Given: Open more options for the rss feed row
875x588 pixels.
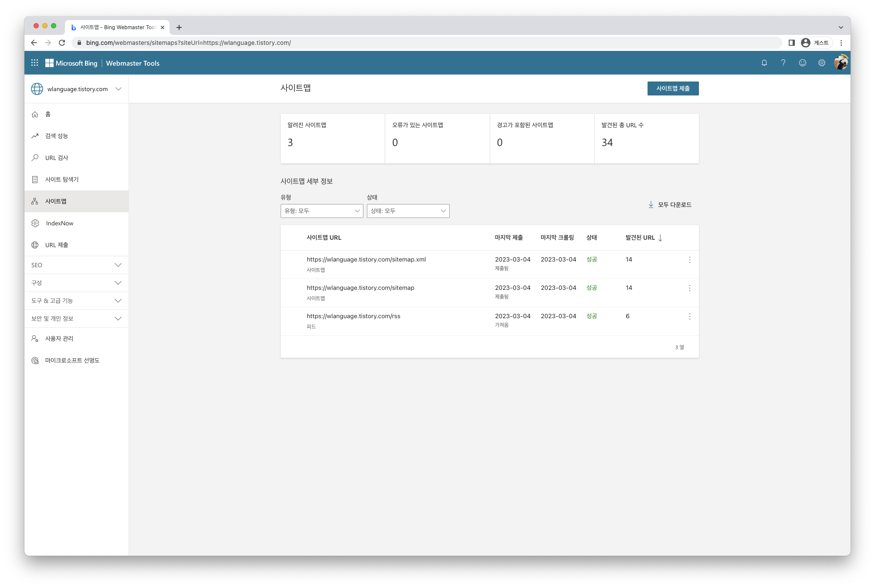Looking at the screenshot, I should pos(689,316).
